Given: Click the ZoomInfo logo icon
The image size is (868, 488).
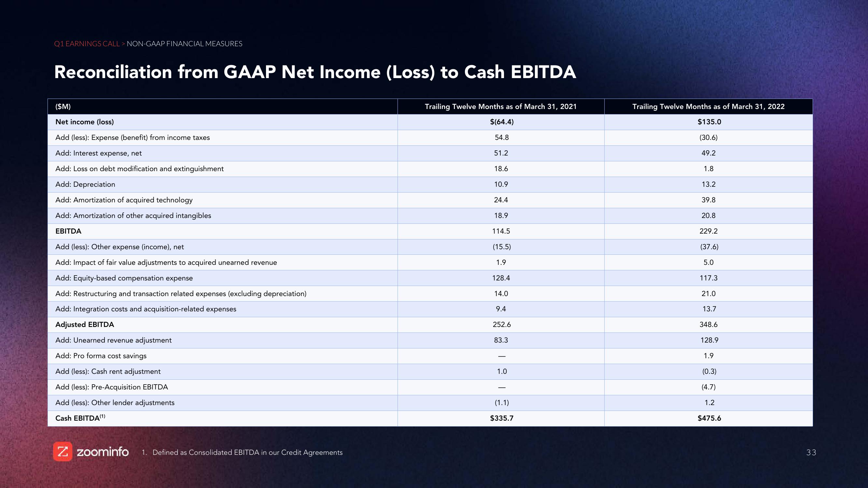Looking at the screenshot, I should click(x=63, y=451).
